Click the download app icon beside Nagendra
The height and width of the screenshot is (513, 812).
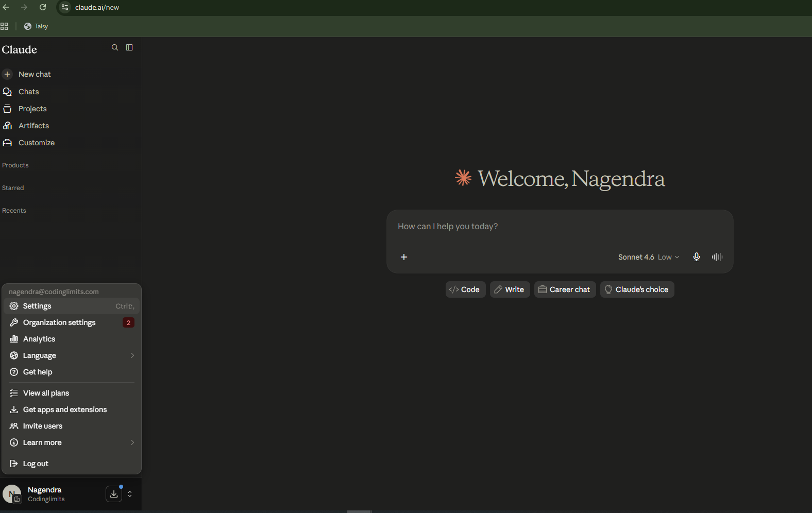point(114,494)
